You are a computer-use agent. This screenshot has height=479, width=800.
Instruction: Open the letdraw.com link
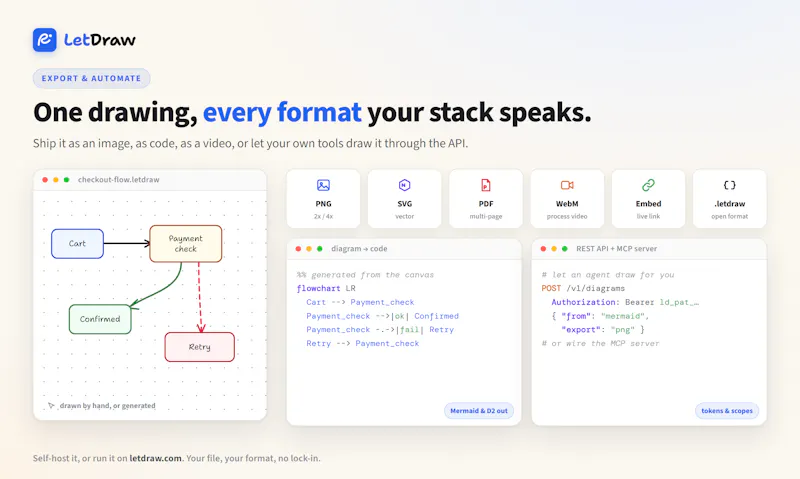tap(155, 458)
